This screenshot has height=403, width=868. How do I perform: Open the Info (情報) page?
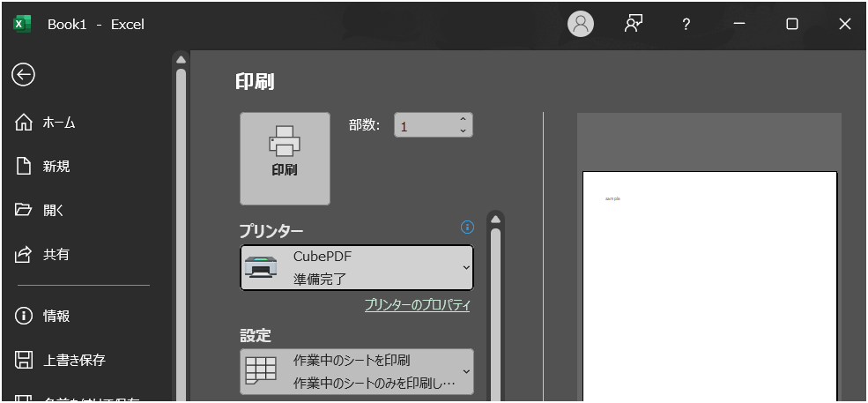click(56, 316)
